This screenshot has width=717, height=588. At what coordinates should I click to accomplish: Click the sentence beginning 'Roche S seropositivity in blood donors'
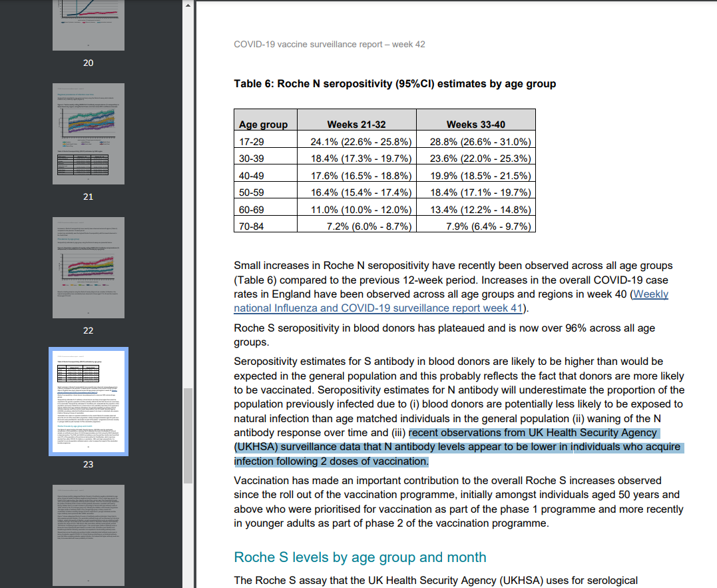(444, 335)
